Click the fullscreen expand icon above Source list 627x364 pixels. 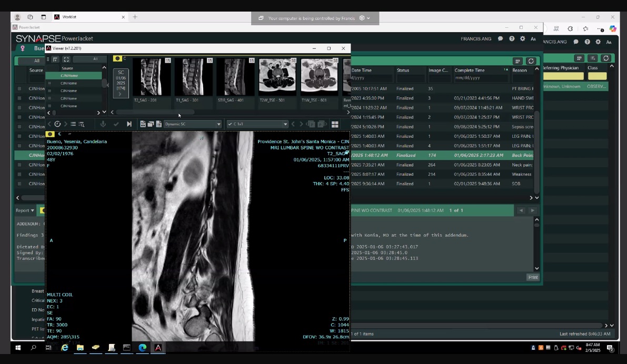click(x=66, y=59)
